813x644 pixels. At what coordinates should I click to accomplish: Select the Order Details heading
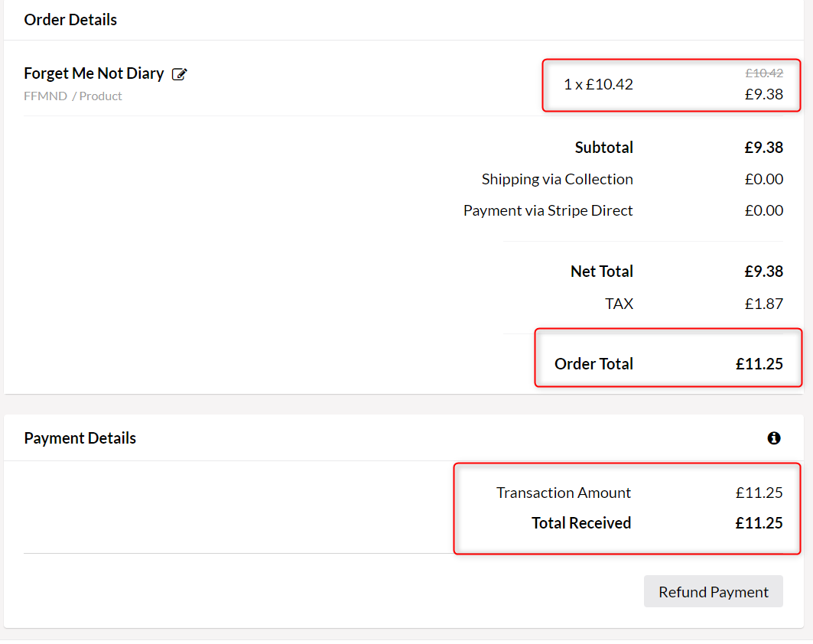coord(70,20)
